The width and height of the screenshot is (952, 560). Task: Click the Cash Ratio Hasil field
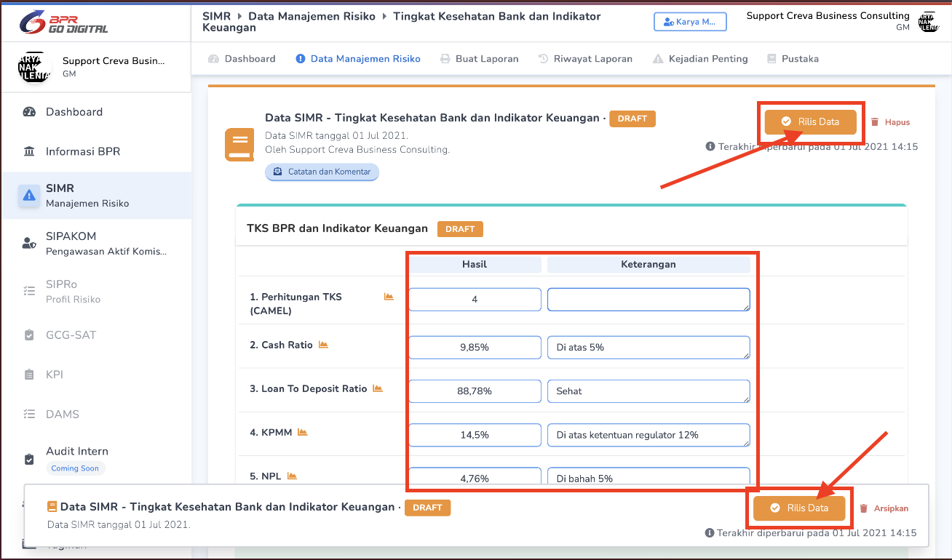[475, 347]
